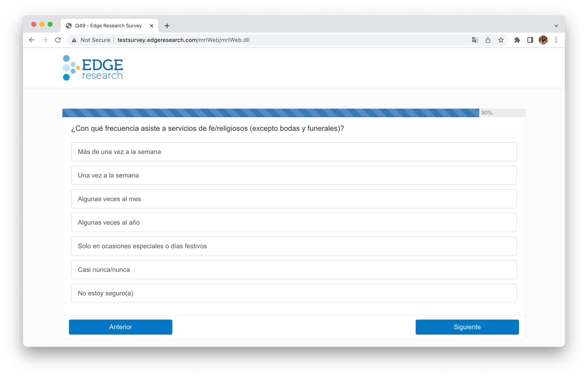
Task: Select 'Más de una vez a la semana'
Action: (293, 152)
